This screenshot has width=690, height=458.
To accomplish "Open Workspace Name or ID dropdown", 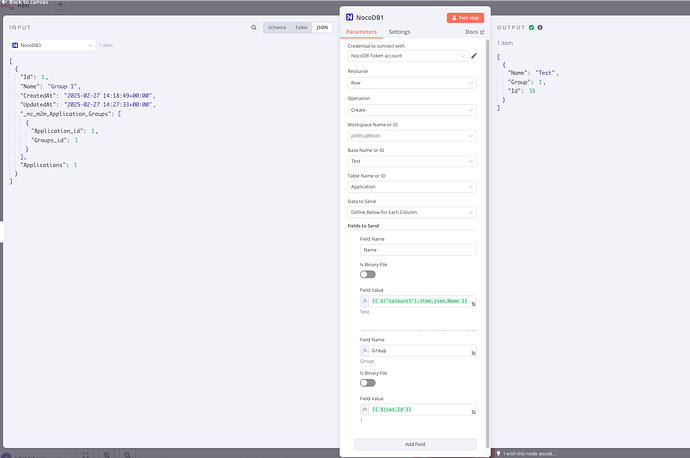I will point(412,136).
